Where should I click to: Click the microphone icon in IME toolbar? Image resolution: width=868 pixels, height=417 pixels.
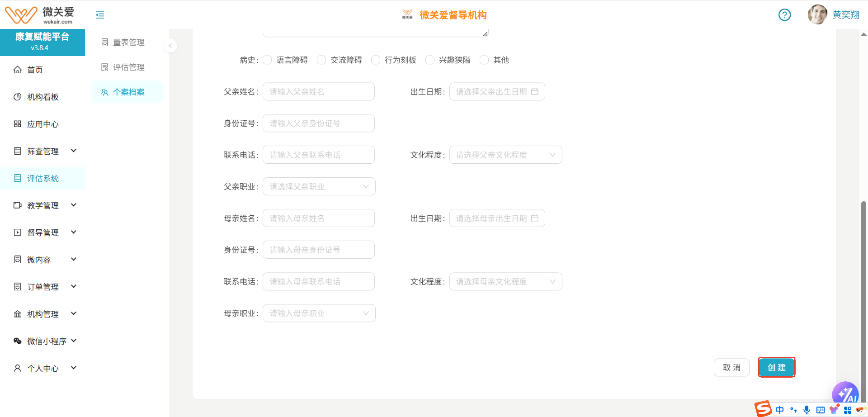[x=807, y=410]
